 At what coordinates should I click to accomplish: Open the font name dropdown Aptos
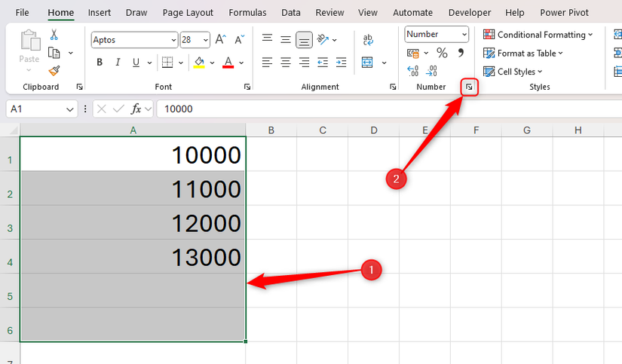coord(173,40)
